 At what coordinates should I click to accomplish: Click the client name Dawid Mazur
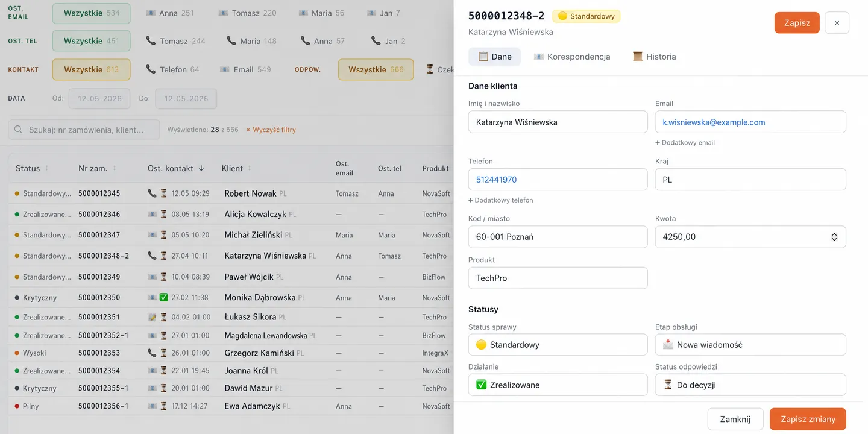coord(248,388)
